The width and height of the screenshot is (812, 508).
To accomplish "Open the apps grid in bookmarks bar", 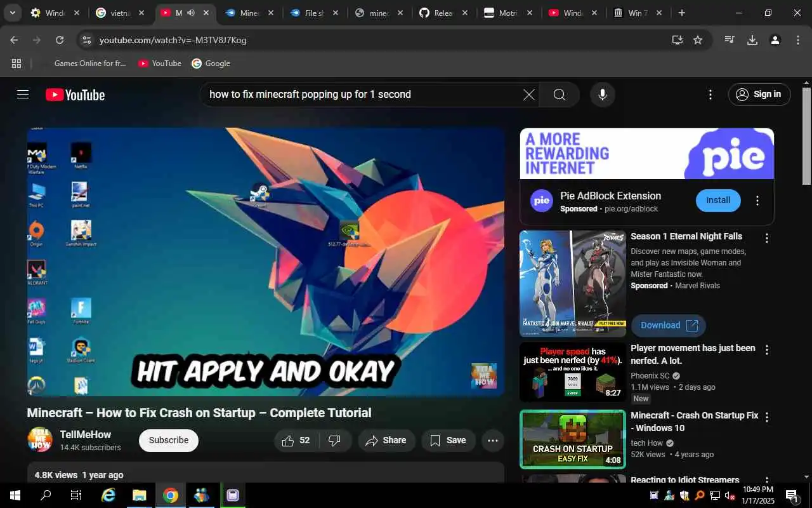I will (16, 63).
